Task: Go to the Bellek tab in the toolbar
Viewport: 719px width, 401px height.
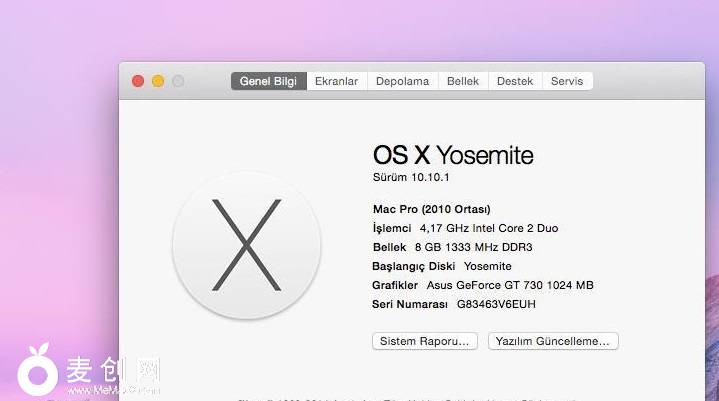Action: pos(463,81)
